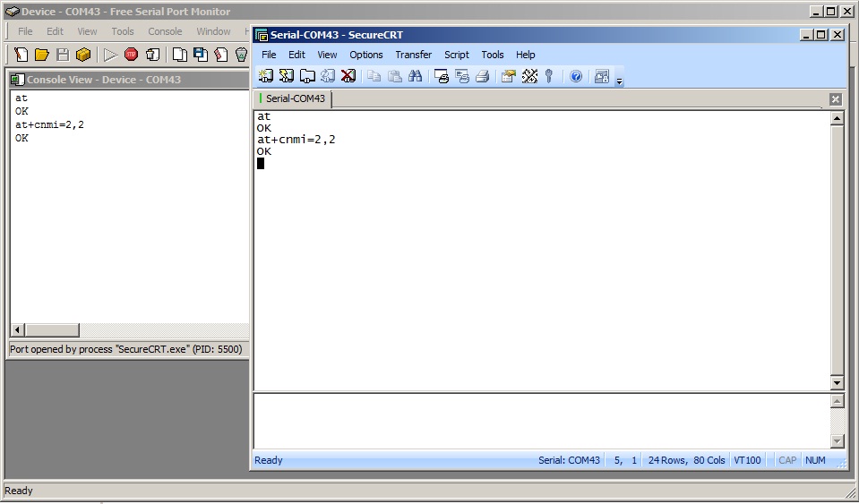859x504 pixels.
Task: Click the Copy icon in SecureCRT toolbar
Action: click(x=374, y=76)
